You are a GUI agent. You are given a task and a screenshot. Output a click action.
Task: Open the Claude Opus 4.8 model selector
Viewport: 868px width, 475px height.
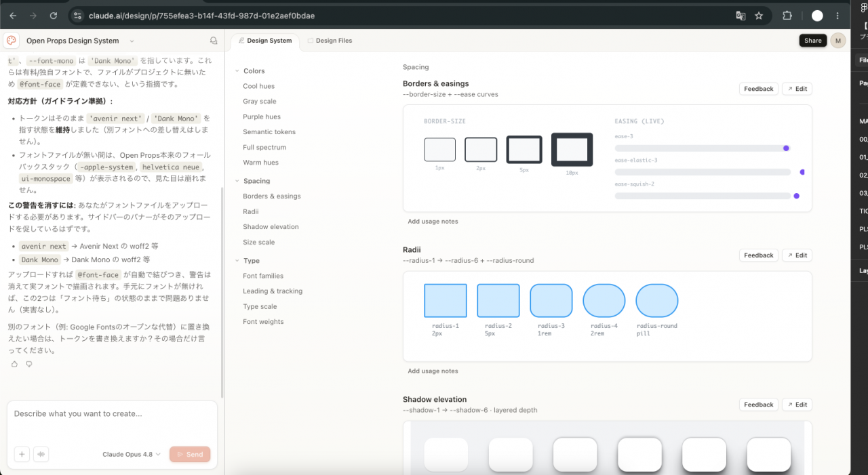[132, 454]
